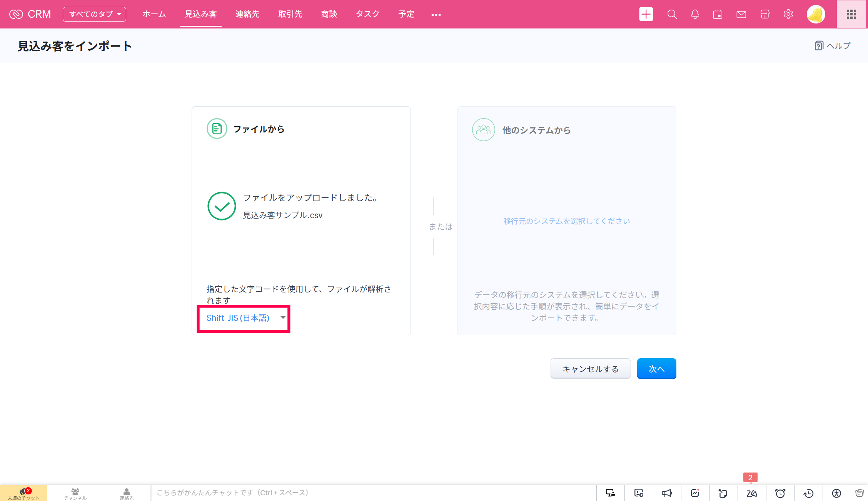Open the alarm clock reminders icon
This screenshot has height=501, width=868.
780,493
